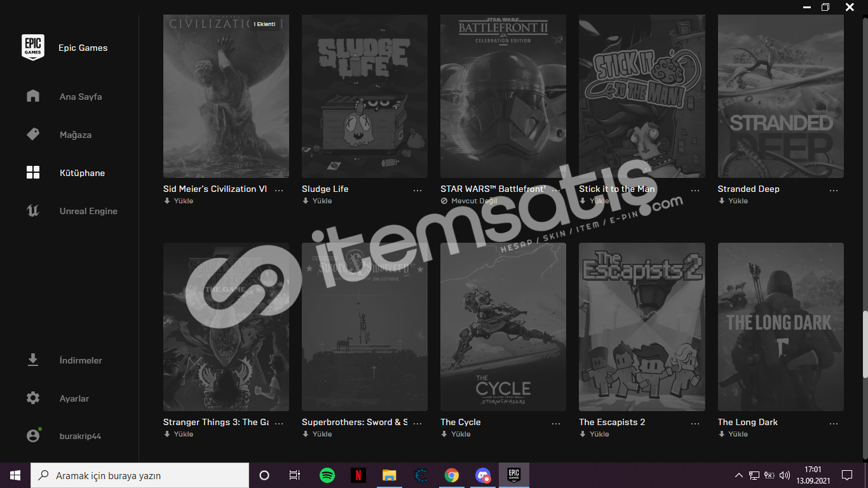Viewport: 868px width, 488px height.
Task: Select The Long Dark cover art
Action: coord(781,327)
